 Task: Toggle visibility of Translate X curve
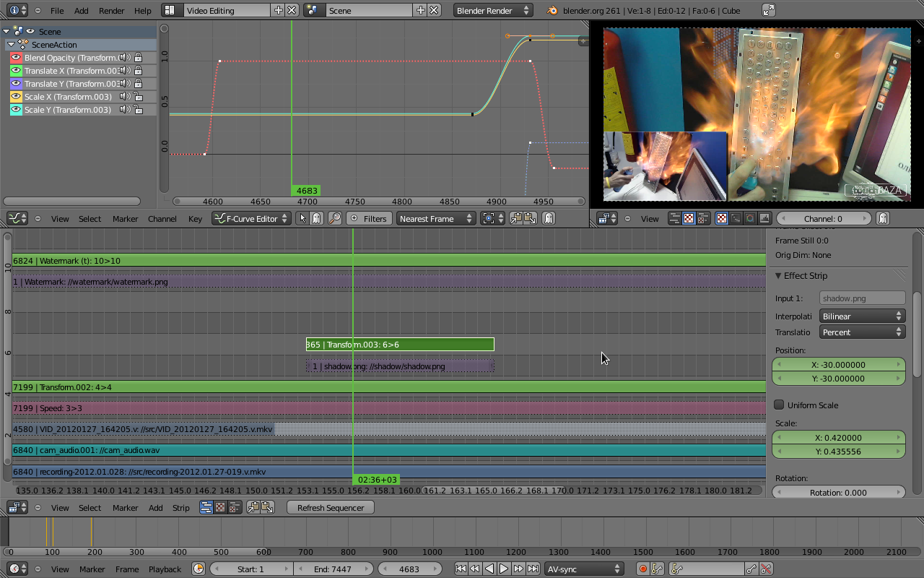(x=16, y=71)
